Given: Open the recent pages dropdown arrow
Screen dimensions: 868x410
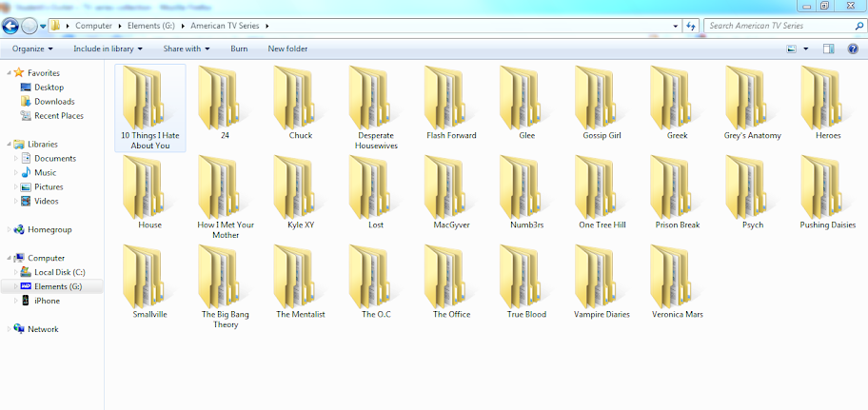Looking at the screenshot, I should (x=43, y=26).
